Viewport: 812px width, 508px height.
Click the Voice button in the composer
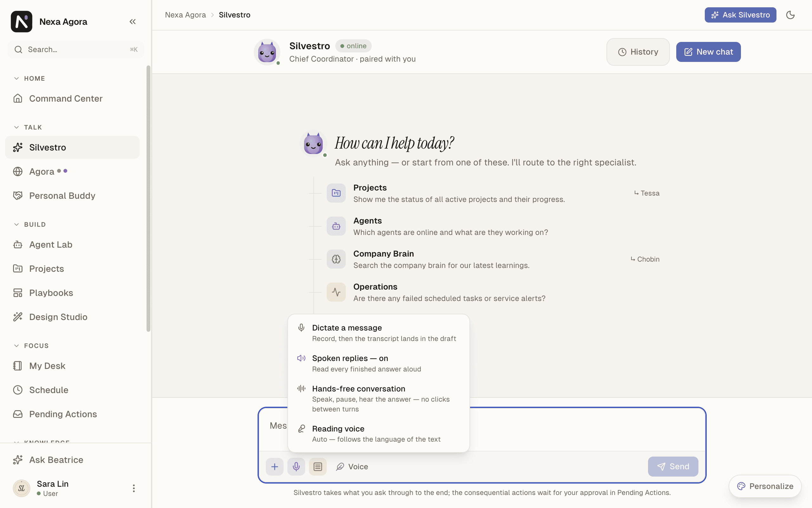point(352,467)
